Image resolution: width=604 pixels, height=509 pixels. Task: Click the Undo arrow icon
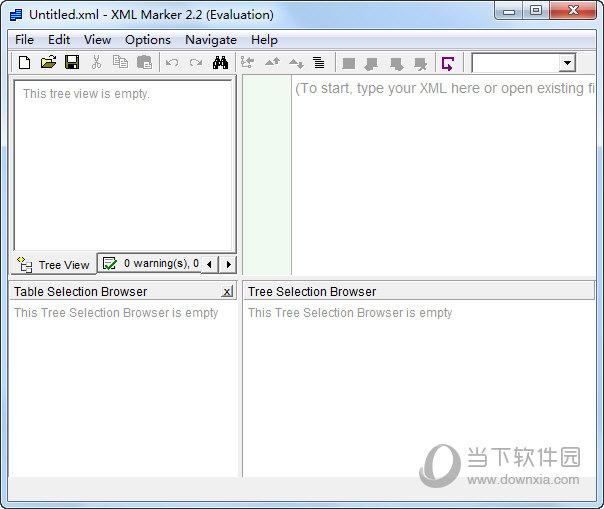(172, 62)
